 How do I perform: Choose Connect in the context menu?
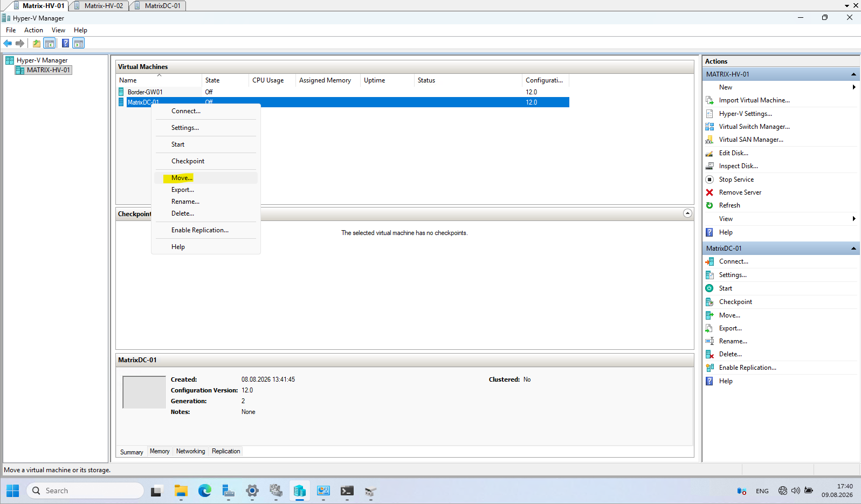(x=206, y=111)
